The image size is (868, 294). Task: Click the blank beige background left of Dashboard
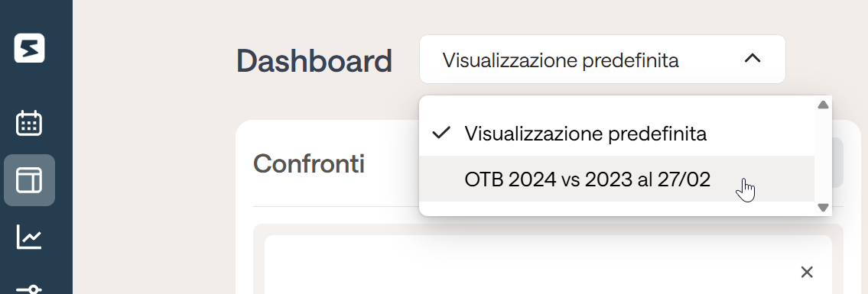154,61
